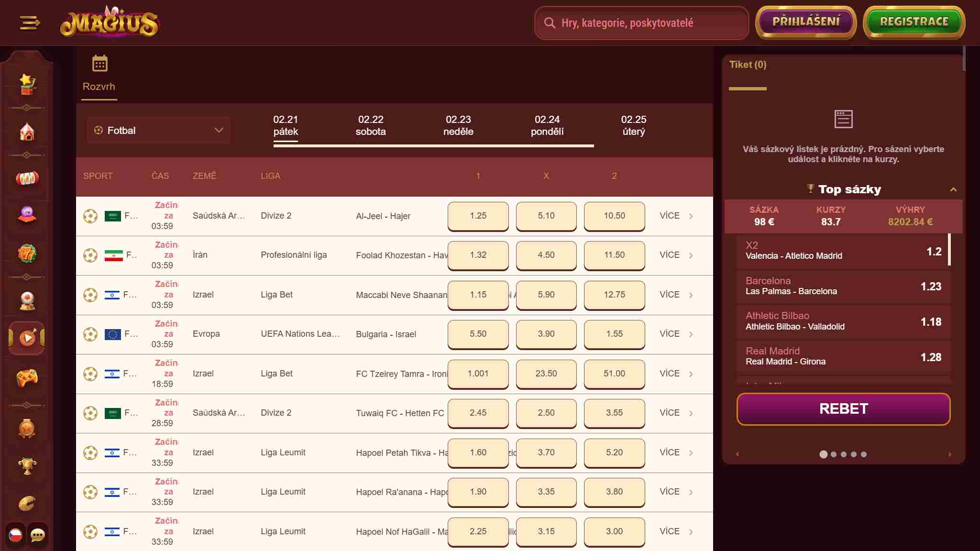The height and width of the screenshot is (551, 980).
Task: Expand VÍCE for Tuwaiq FC - Hetten FC
Action: pyautogui.click(x=676, y=413)
